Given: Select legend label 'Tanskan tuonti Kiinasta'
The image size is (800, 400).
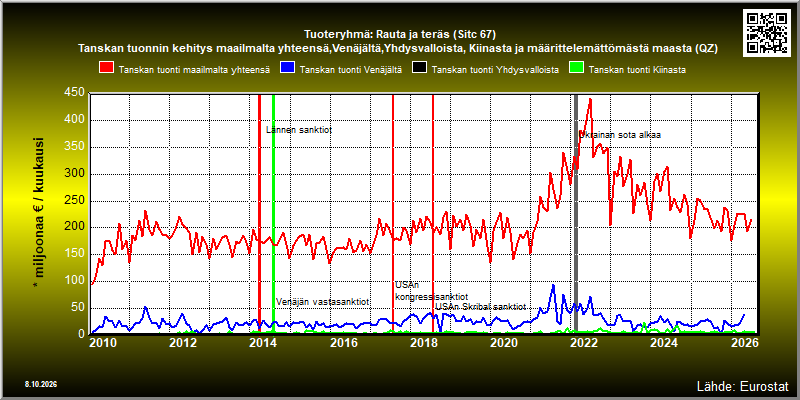Looking at the screenshot, I should tap(637, 70).
